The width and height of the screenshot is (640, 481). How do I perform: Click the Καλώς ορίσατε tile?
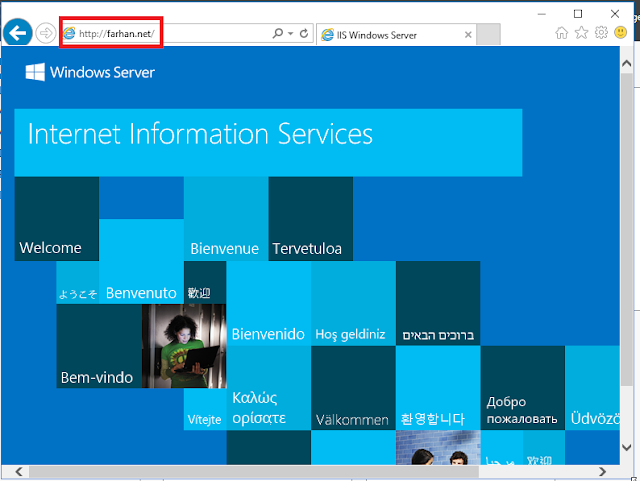point(269,388)
